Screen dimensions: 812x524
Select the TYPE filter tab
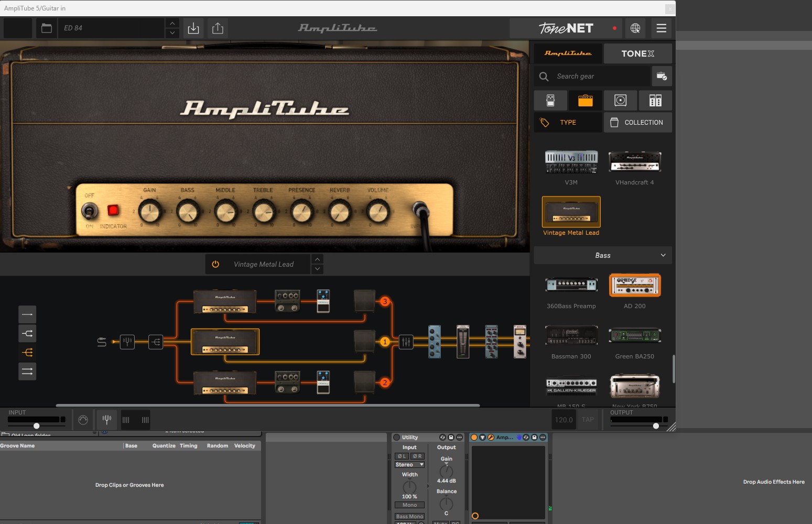point(568,123)
